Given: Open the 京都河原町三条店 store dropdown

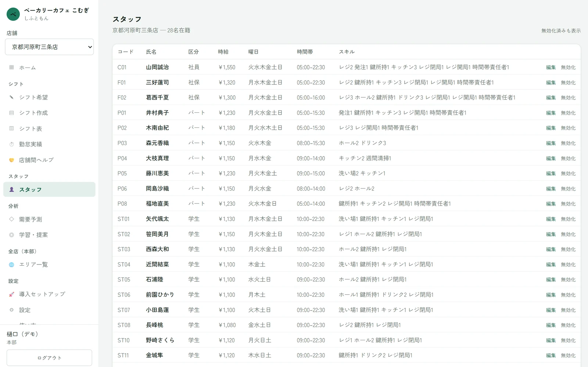Looking at the screenshot, I should (x=49, y=47).
